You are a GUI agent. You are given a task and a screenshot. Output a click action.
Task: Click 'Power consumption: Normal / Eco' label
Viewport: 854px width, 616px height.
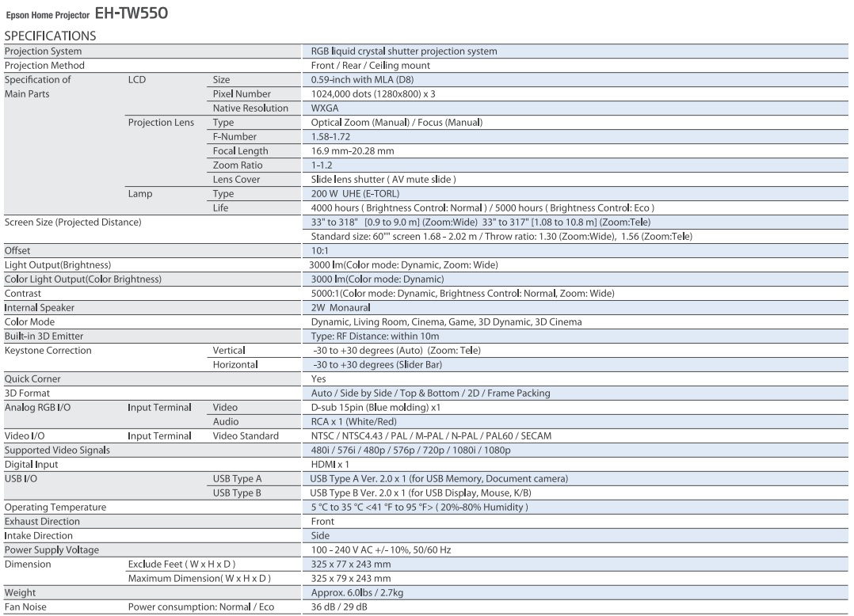(201, 606)
